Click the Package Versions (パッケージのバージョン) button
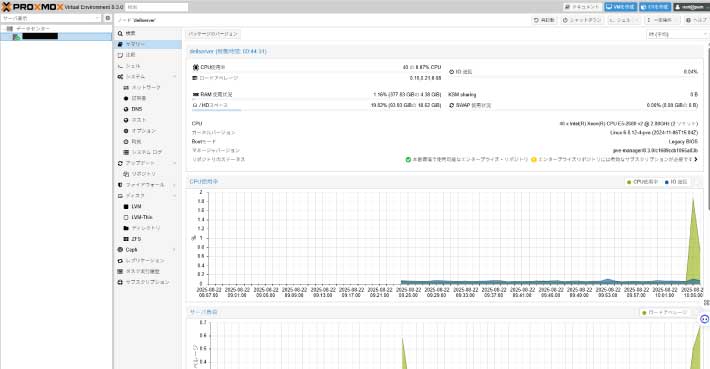The height and width of the screenshot is (369, 710). pyautogui.click(x=213, y=34)
